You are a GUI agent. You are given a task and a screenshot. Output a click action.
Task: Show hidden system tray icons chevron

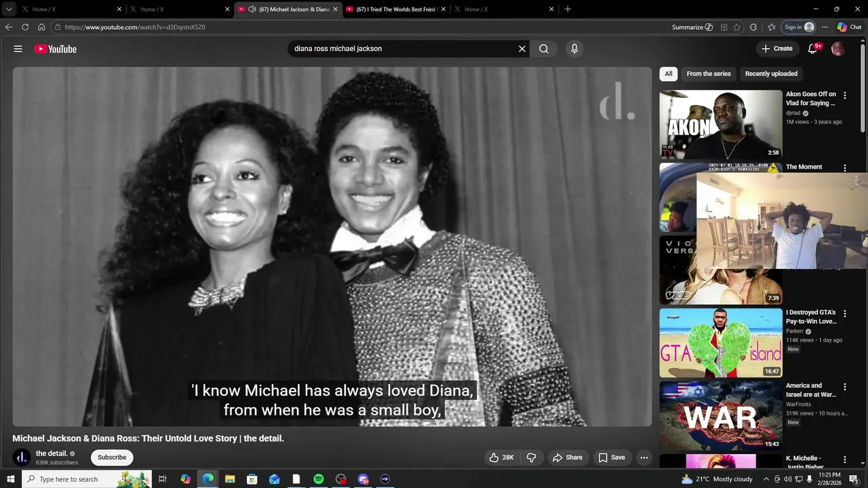pyautogui.click(x=766, y=479)
